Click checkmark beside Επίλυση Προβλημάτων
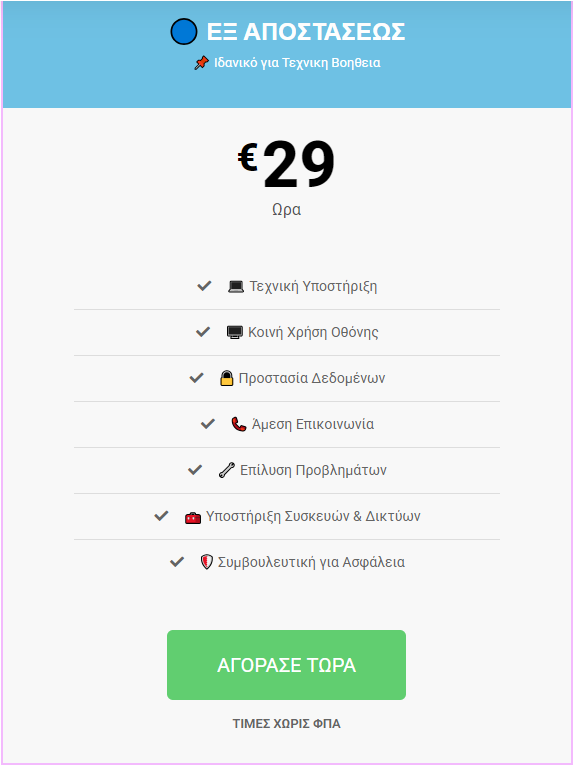The image size is (573, 765). 195,470
